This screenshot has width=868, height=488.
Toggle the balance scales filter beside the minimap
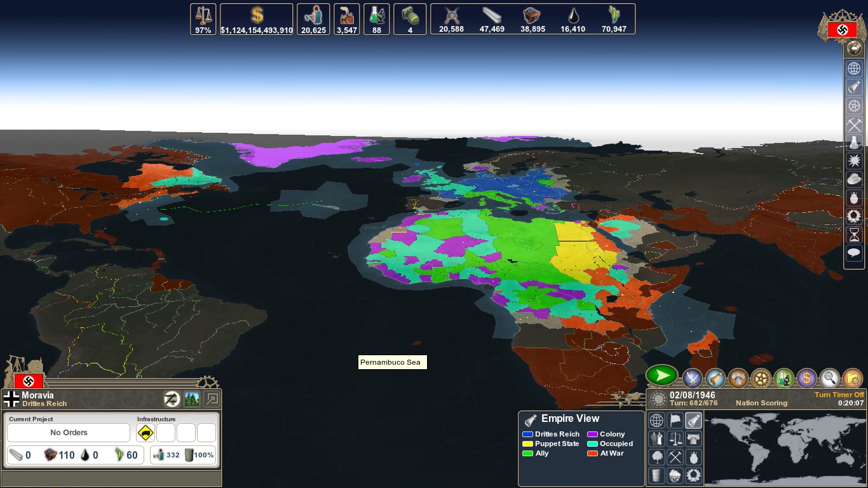tap(675, 438)
